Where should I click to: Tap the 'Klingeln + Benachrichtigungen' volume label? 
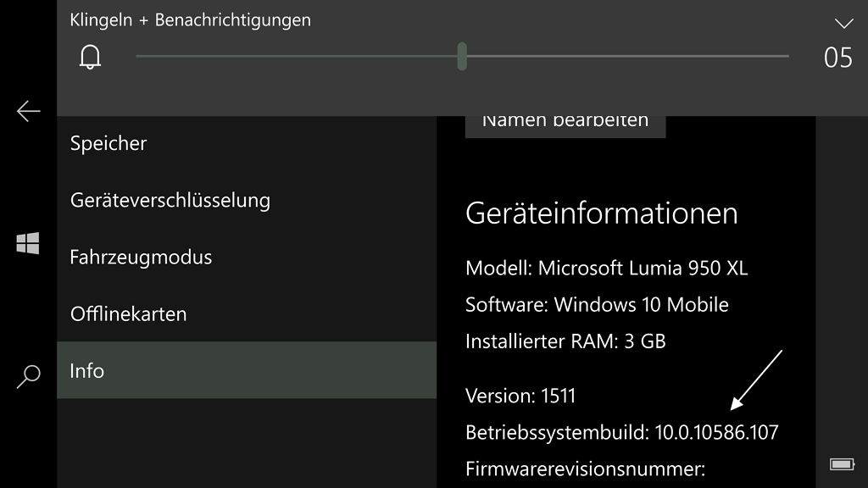pos(191,20)
